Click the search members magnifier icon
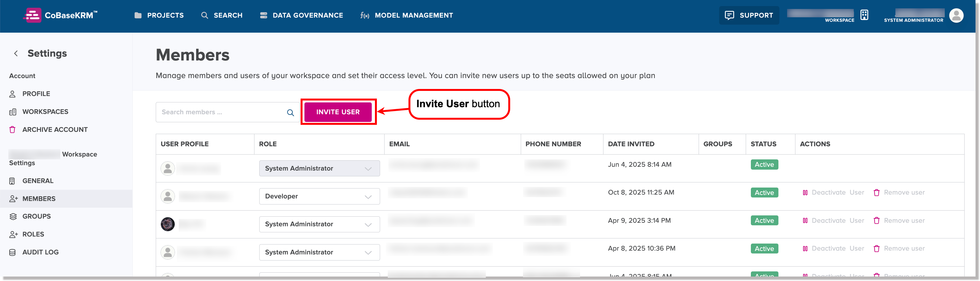 coord(290,112)
